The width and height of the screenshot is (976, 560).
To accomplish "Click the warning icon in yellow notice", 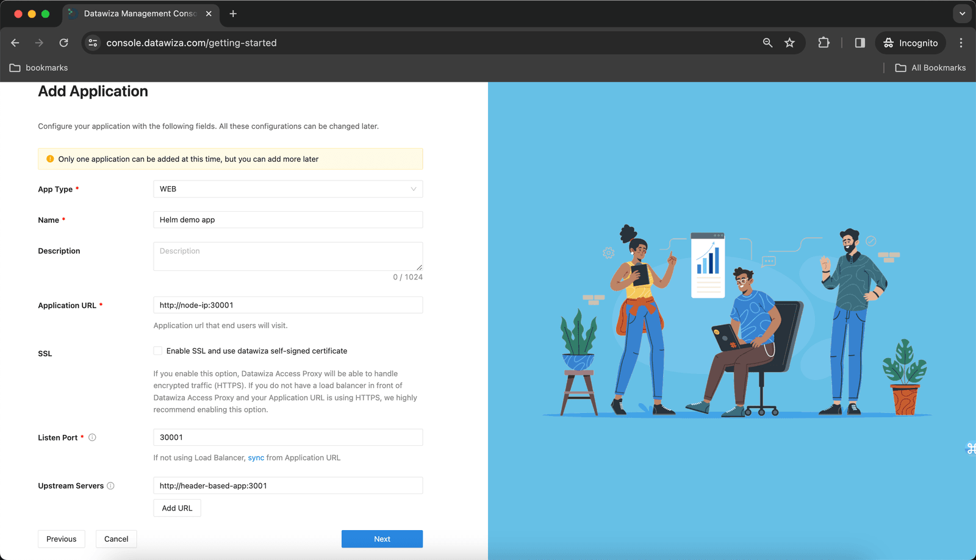I will point(50,159).
